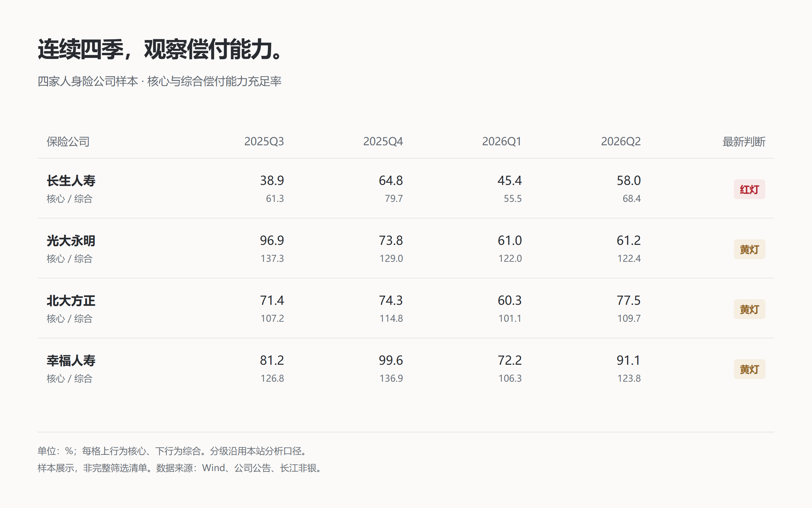The height and width of the screenshot is (508, 812).
Task: Click the 红灯 badge for 长生人寿
Action: pyautogui.click(x=749, y=189)
